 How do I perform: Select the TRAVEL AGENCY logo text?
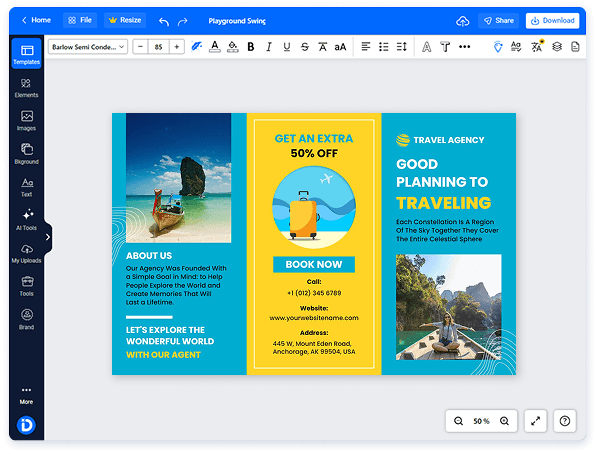[449, 140]
